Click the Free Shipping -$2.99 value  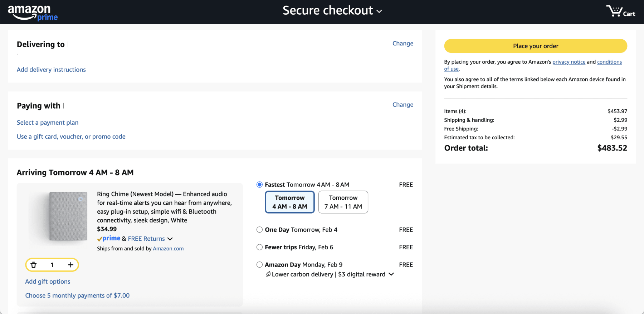coord(619,129)
